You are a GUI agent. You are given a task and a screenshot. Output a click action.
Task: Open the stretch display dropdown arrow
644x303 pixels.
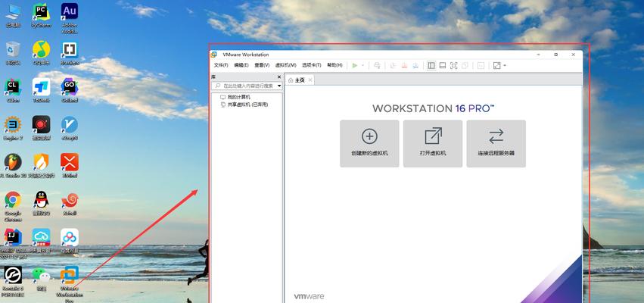pos(505,65)
